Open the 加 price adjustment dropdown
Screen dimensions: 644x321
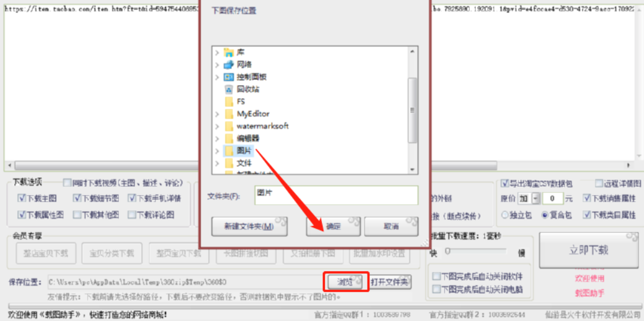coord(536,199)
